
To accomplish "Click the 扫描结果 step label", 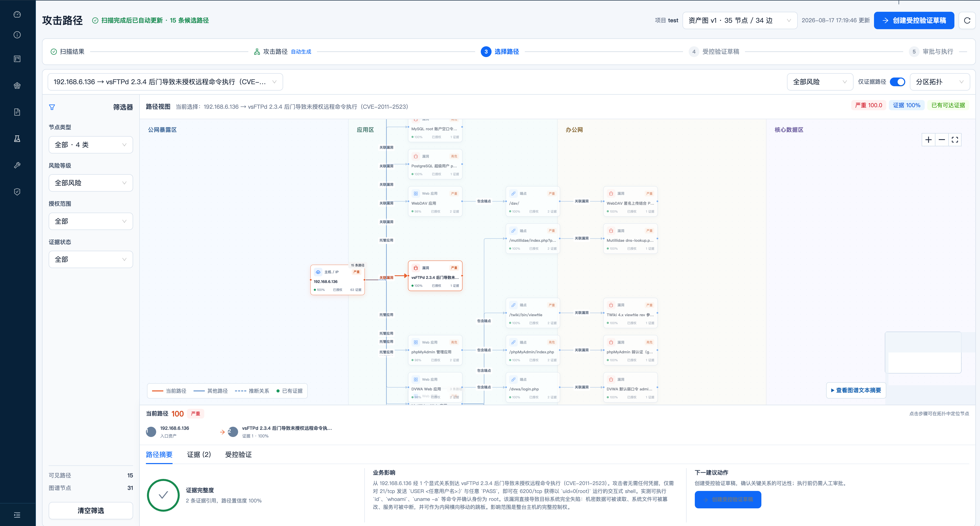I will pyautogui.click(x=72, y=52).
